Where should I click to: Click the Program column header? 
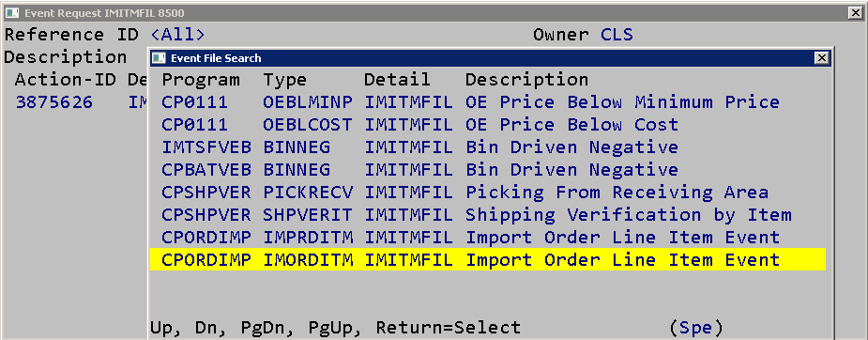[201, 80]
